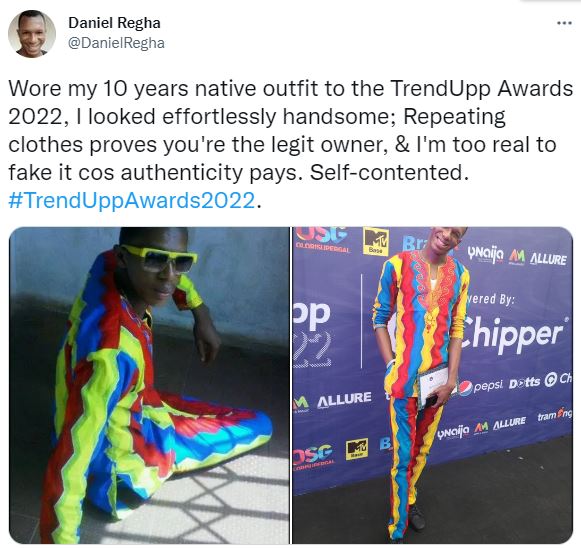Click the large Chipper logo on backdrop
The width and height of the screenshot is (581, 548).
(x=512, y=334)
